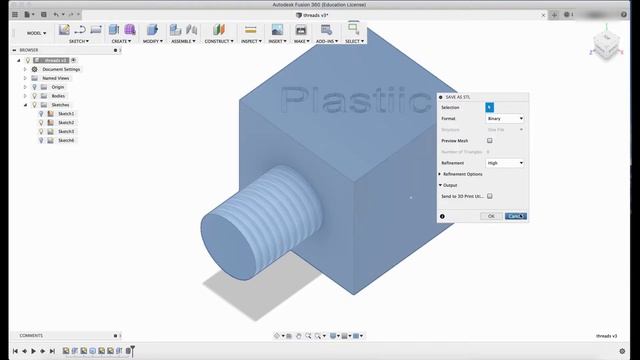Open the CONSTRUCT menu

pos(219,41)
